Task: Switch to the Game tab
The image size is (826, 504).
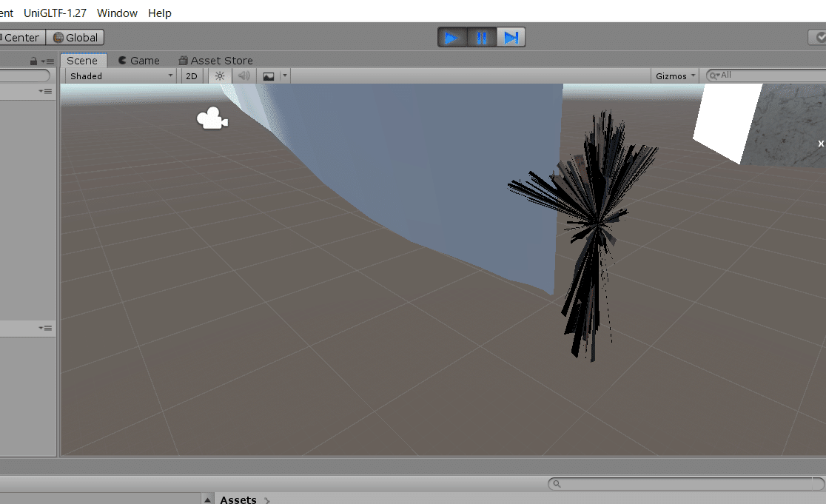Action: pos(138,61)
